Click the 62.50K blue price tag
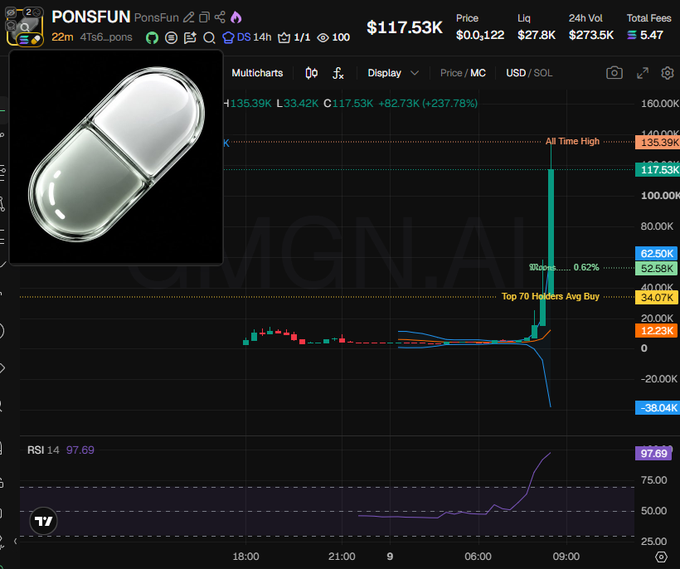Viewport: 680px width, 569px height. pyautogui.click(x=657, y=253)
